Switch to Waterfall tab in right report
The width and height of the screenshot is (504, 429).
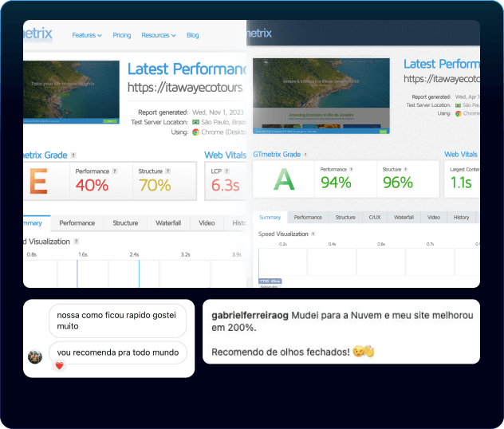tap(404, 217)
